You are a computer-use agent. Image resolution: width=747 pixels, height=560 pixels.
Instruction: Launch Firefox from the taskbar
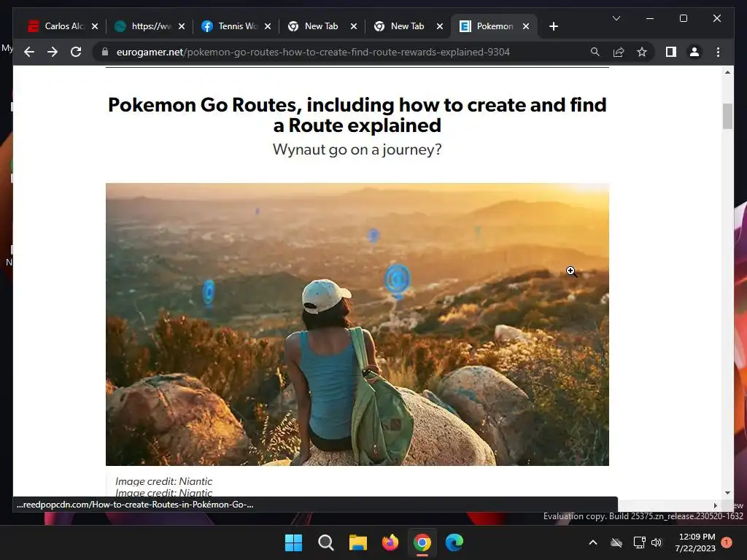coord(390,542)
